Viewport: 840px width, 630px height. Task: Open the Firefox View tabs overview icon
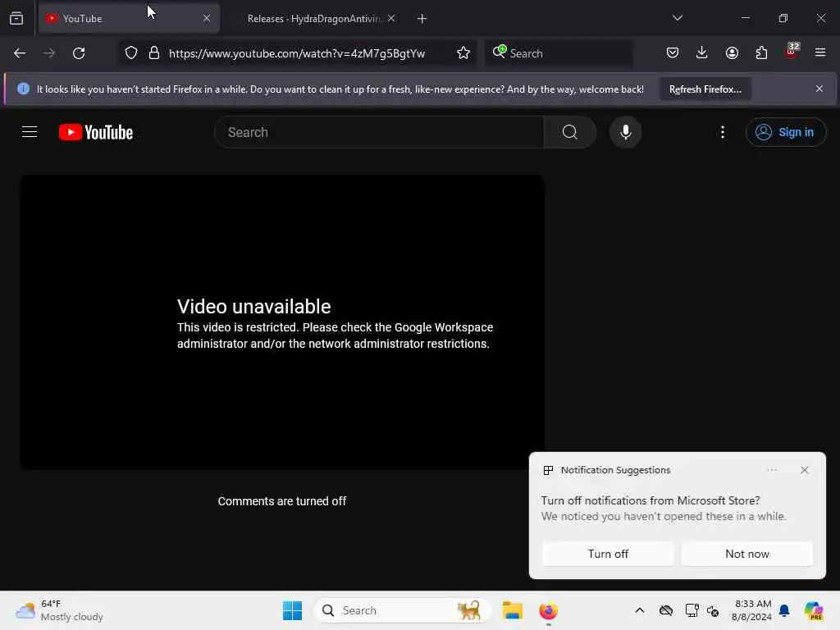pos(16,18)
